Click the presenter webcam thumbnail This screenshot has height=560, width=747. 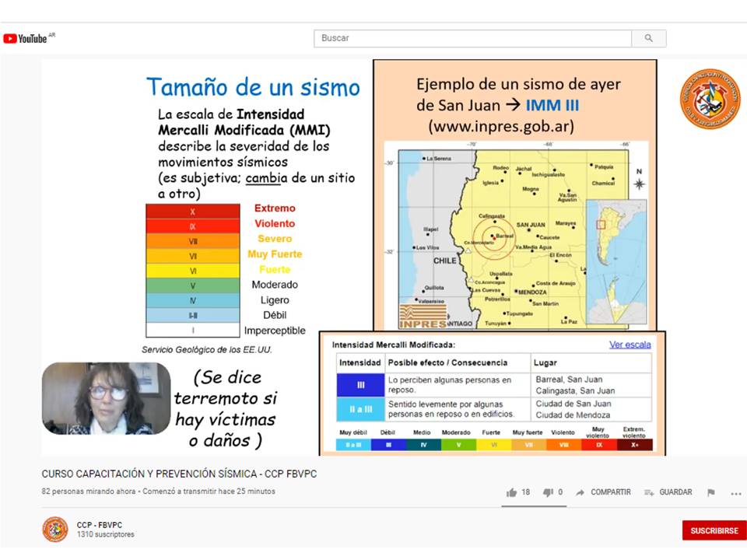pyautogui.click(x=107, y=398)
